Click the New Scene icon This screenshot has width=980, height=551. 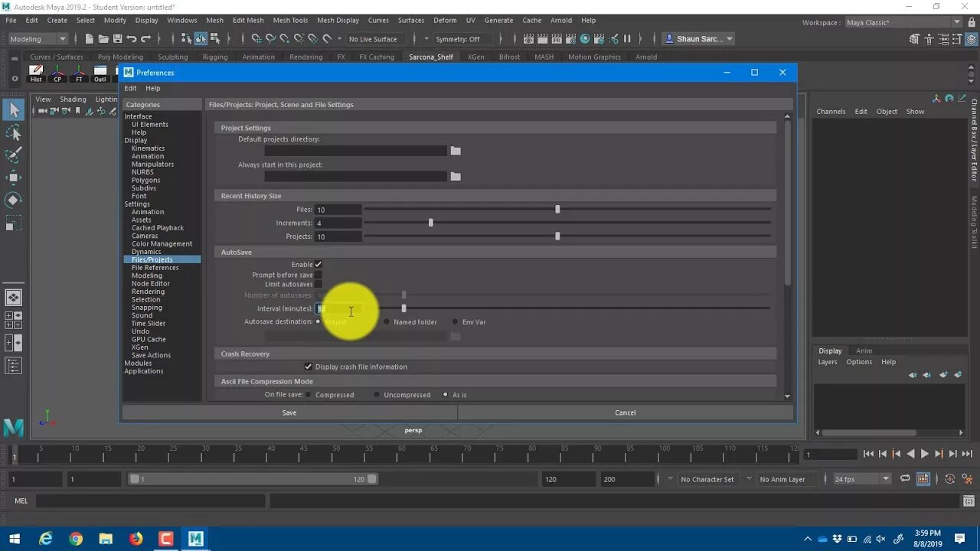point(90,38)
